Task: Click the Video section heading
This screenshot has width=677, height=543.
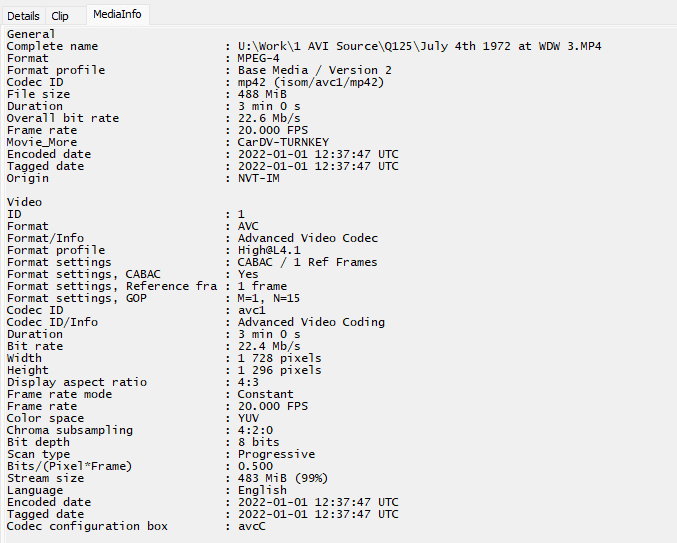Action: [x=24, y=202]
